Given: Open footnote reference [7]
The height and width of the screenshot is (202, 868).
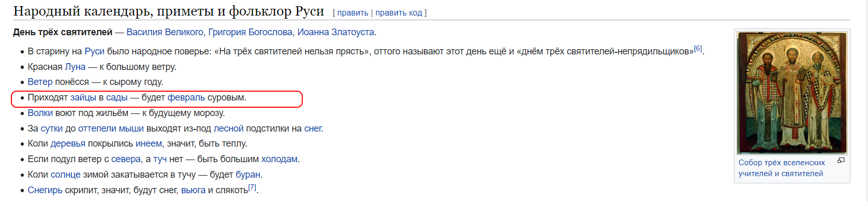Looking at the screenshot, I should point(252,187).
